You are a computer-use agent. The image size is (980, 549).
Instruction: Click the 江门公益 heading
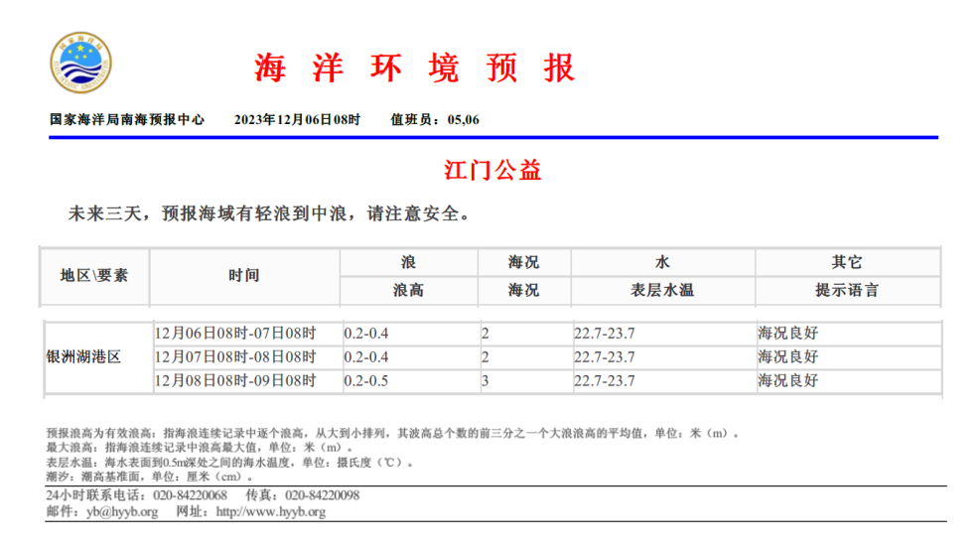tap(492, 170)
